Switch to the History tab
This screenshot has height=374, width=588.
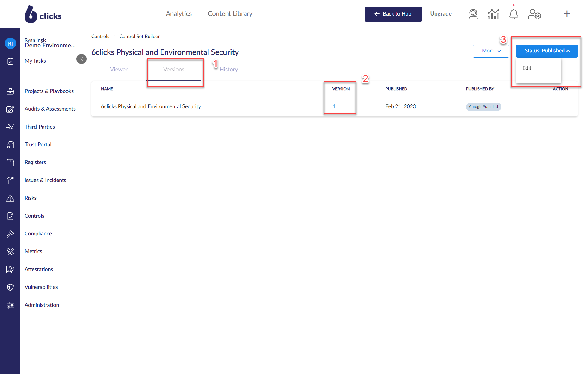click(x=229, y=69)
